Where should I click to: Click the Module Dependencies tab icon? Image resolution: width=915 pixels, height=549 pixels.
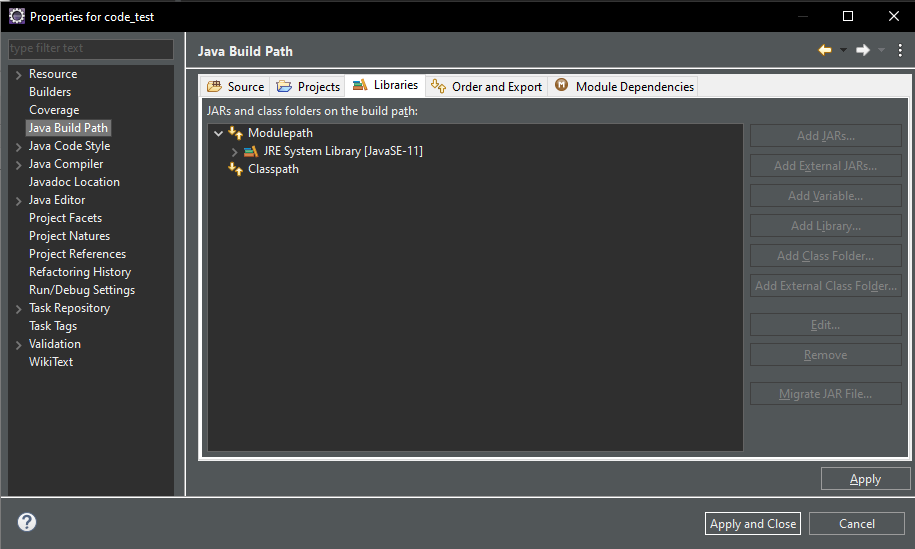[561, 85]
